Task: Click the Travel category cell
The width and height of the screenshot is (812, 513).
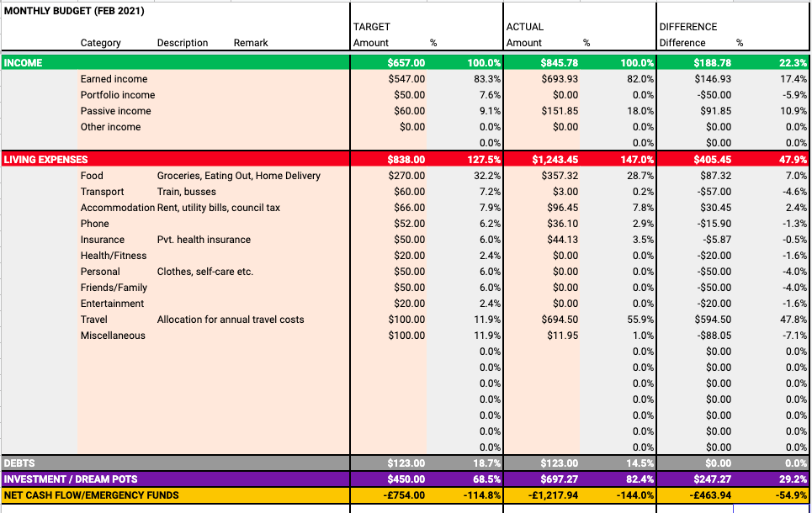Action: pyautogui.click(x=93, y=320)
